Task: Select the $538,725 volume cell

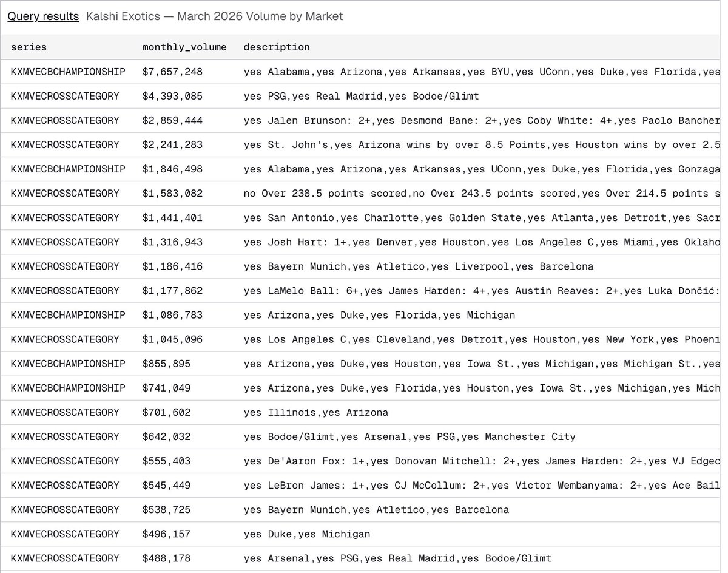Action: click(166, 509)
